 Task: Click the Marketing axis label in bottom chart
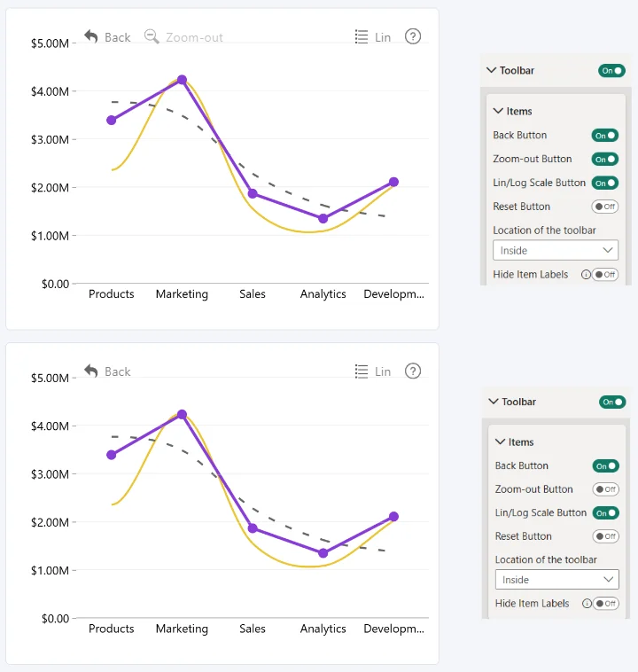[x=182, y=629]
